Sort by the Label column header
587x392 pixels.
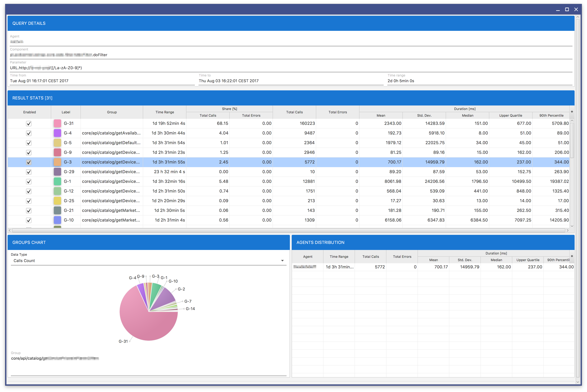66,112
